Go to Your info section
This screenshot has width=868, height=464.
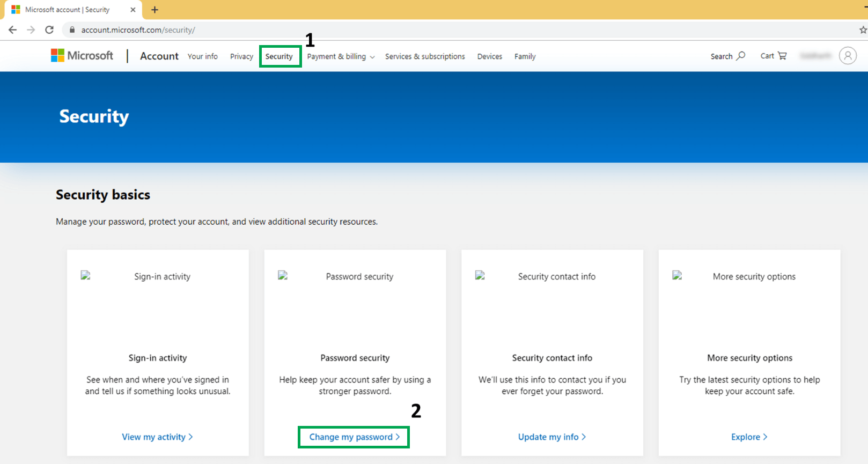coord(202,56)
